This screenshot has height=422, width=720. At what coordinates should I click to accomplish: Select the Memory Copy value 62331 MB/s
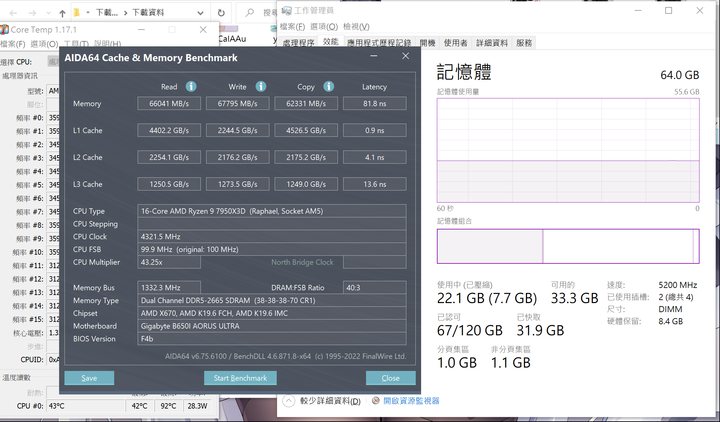[306, 103]
